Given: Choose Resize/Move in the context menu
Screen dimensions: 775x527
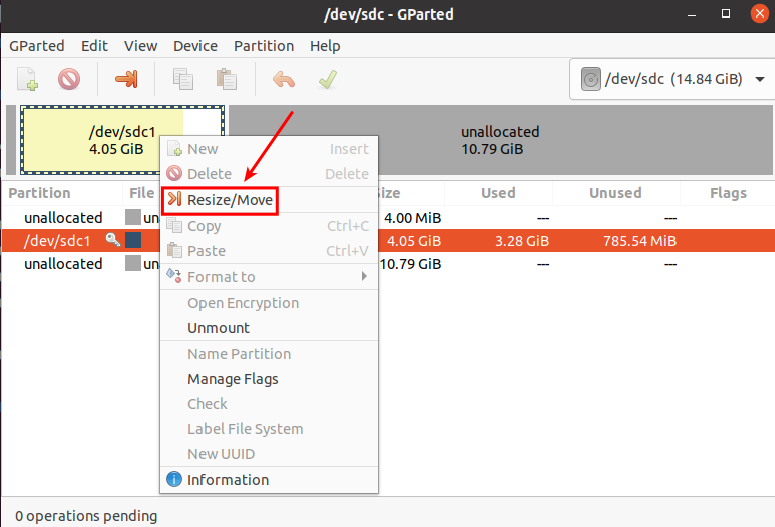Looking at the screenshot, I should [269, 200].
